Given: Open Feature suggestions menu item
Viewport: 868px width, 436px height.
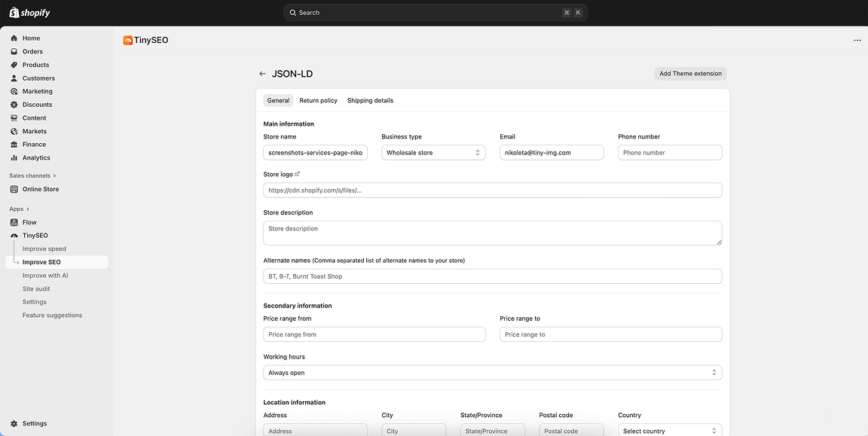Looking at the screenshot, I should click(x=52, y=316).
